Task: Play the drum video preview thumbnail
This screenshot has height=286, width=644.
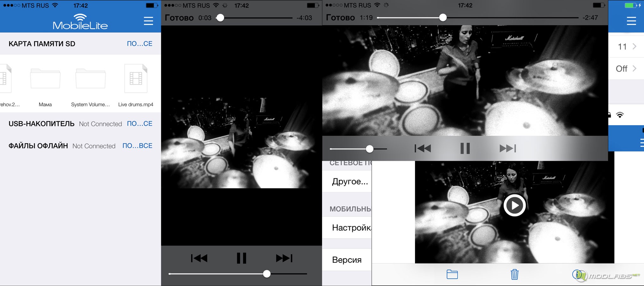Action: point(515,205)
